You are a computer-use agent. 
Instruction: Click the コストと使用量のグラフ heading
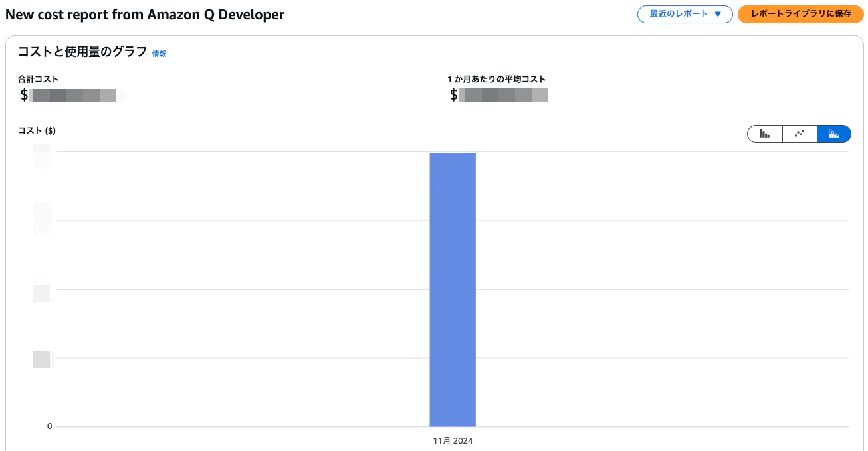tap(82, 52)
